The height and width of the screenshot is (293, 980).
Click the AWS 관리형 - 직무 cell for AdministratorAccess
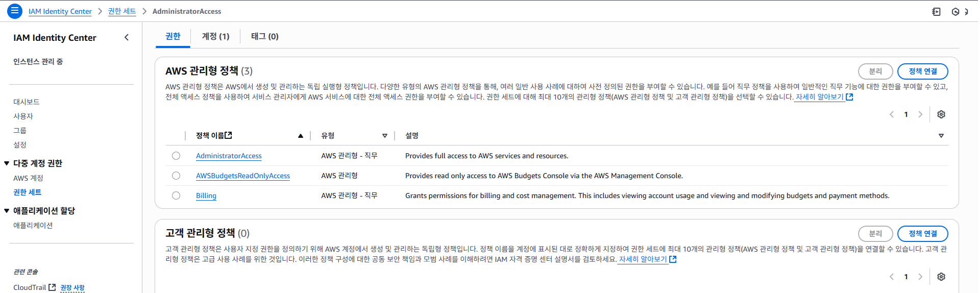(349, 156)
